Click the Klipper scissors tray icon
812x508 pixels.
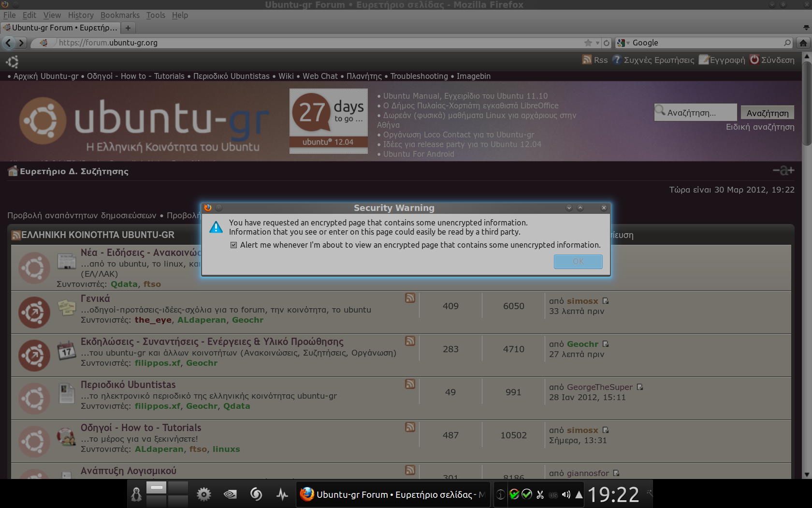(540, 494)
